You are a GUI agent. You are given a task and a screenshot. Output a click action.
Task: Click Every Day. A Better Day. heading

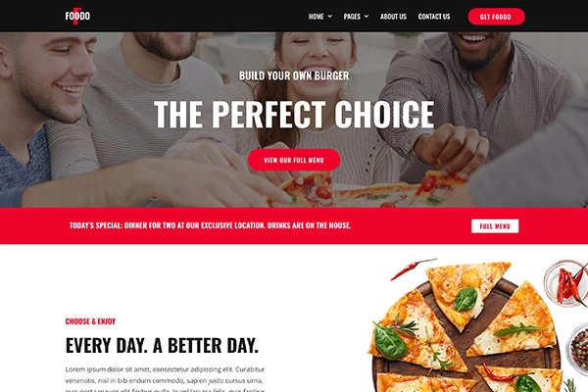[x=162, y=346]
